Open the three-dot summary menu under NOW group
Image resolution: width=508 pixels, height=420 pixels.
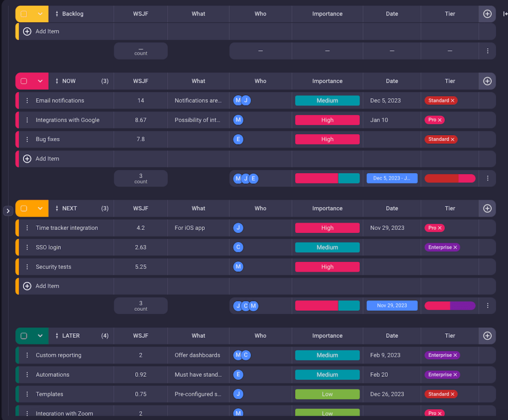[487, 178]
